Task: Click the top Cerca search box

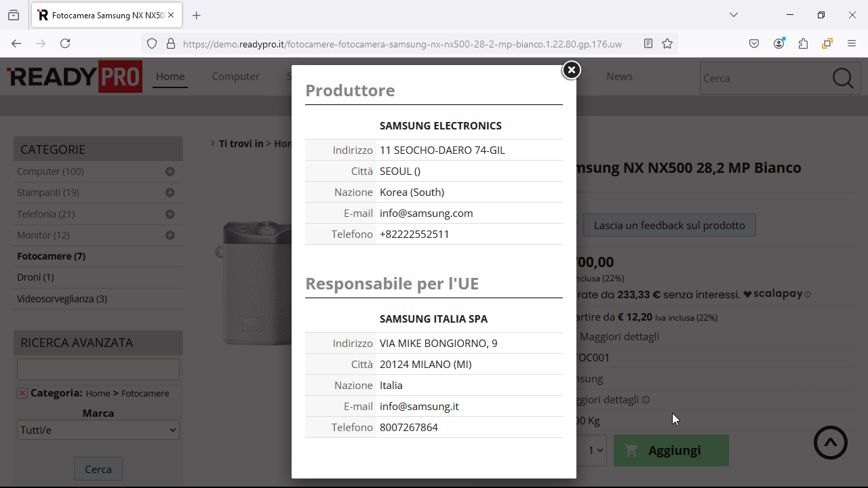Action: (764, 78)
